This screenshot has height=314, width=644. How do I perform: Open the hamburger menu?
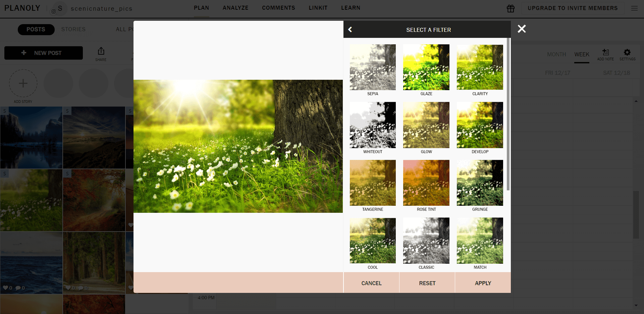coord(634,8)
